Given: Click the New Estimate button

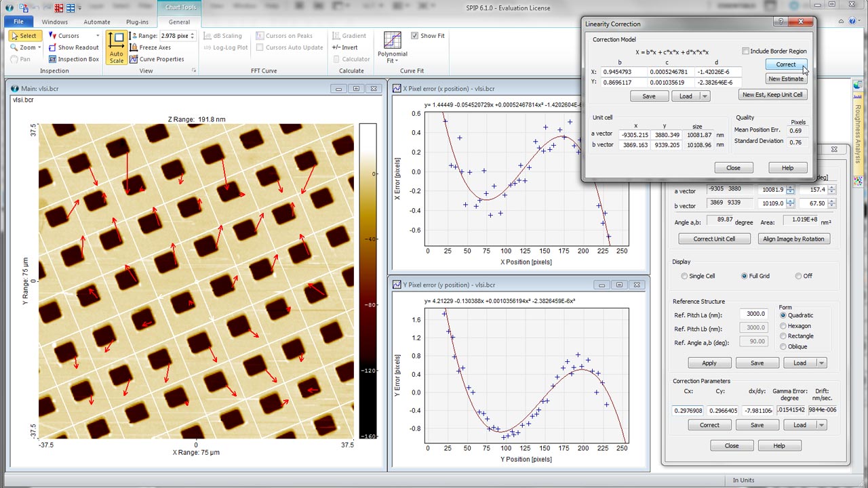Looking at the screenshot, I should 786,79.
